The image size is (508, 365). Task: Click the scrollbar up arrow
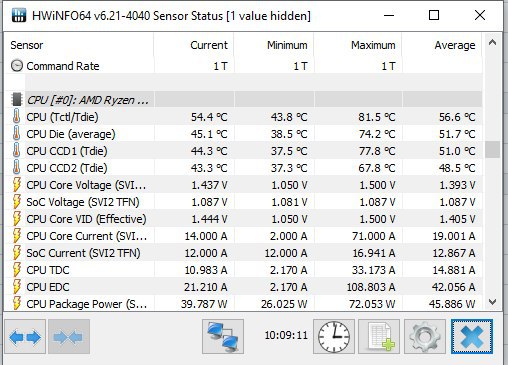(492, 42)
